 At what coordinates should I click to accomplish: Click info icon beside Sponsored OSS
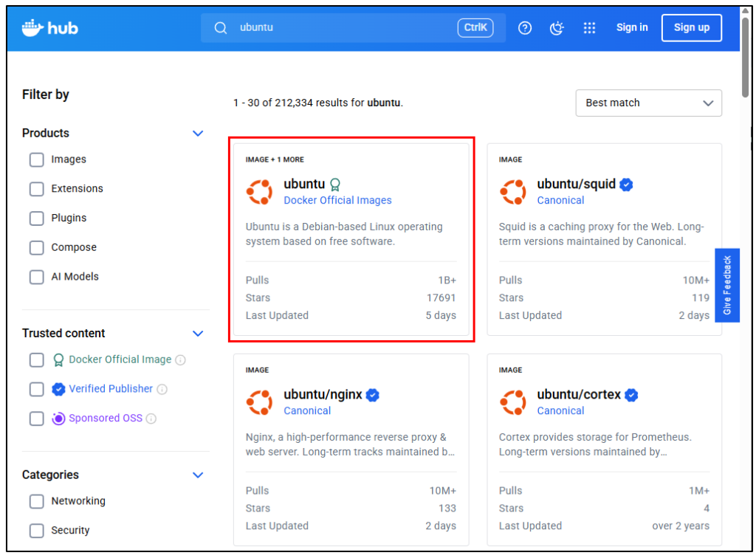151,418
